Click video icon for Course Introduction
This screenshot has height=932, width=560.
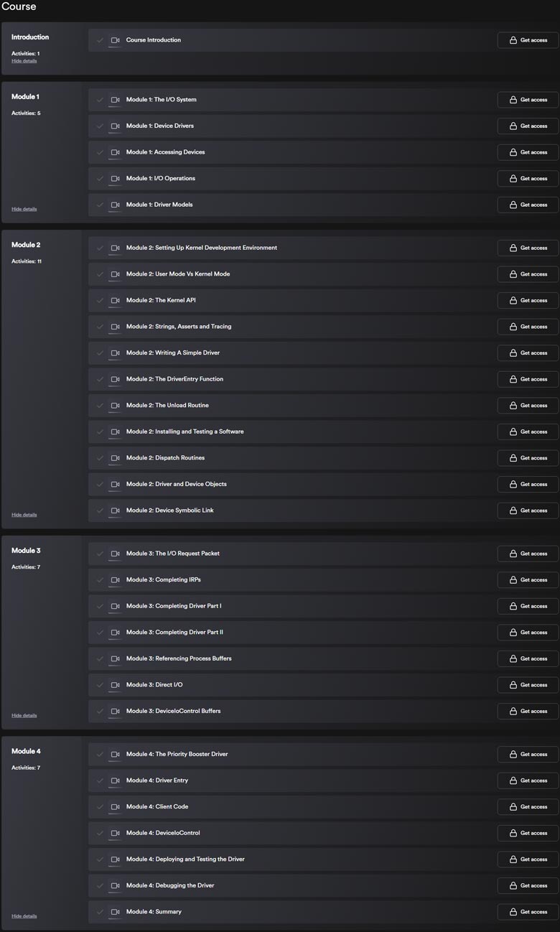(115, 40)
